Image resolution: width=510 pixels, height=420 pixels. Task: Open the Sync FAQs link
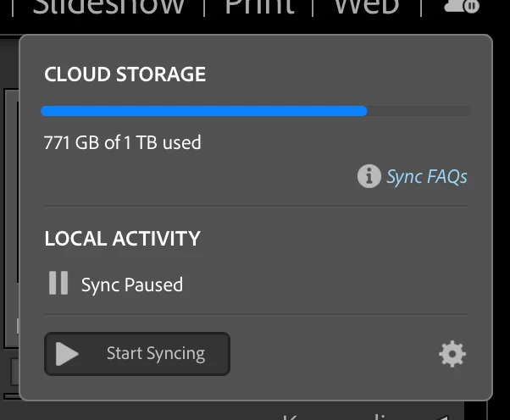(426, 176)
